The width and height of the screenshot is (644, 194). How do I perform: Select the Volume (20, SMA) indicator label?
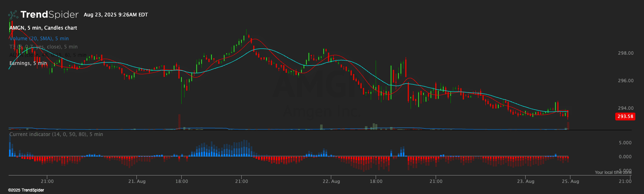(39, 38)
